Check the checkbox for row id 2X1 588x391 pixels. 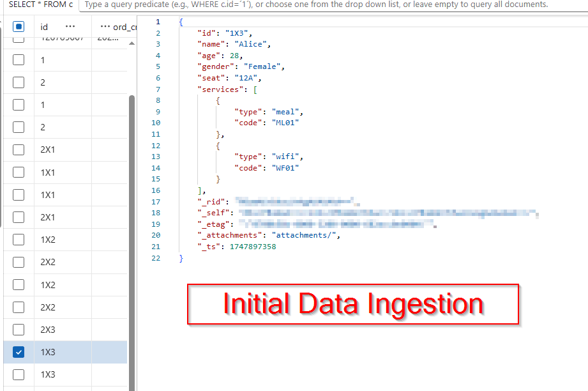pyautogui.click(x=19, y=149)
